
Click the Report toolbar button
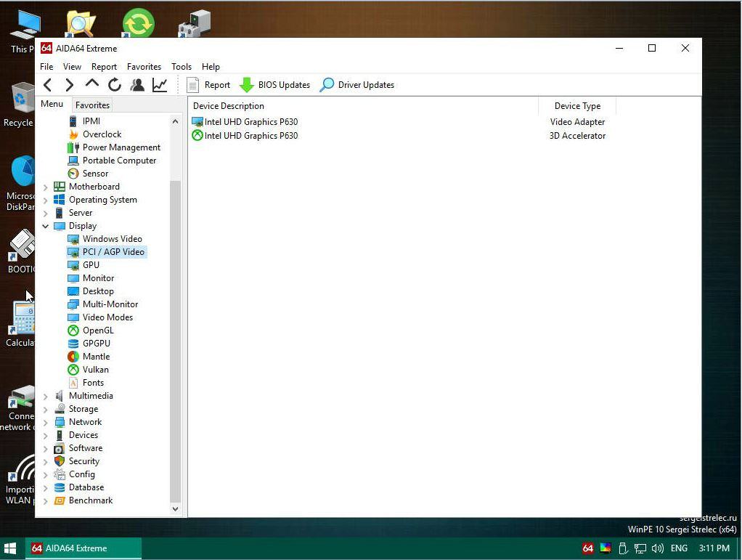[x=208, y=85]
